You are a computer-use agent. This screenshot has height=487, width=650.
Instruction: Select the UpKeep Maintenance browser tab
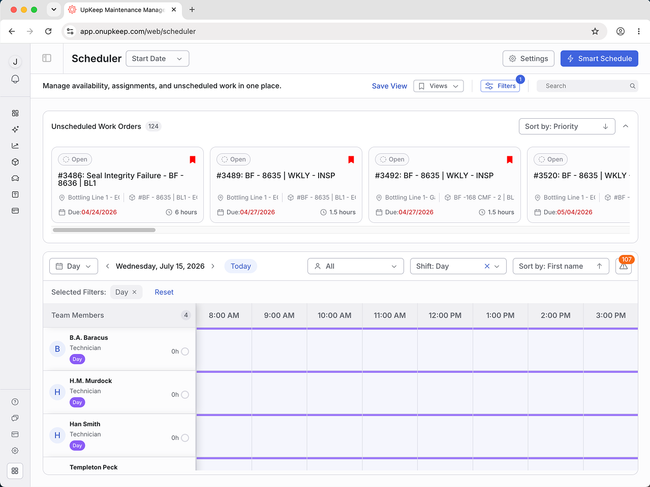click(x=122, y=10)
